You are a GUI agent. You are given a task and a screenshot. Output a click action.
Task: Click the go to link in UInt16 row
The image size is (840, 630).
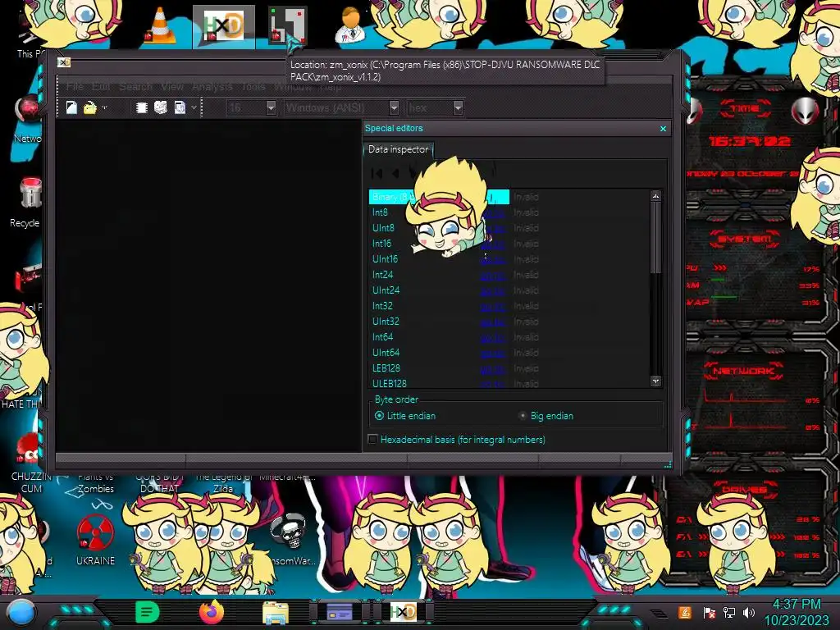click(x=493, y=259)
